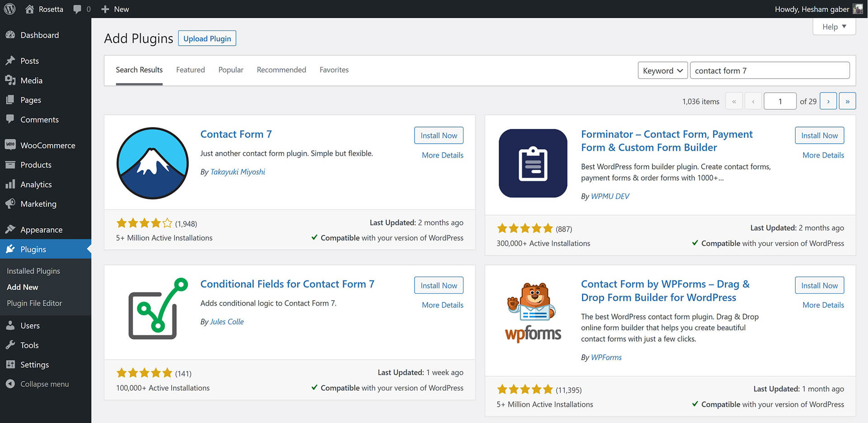Expand the Help panel

point(834,26)
